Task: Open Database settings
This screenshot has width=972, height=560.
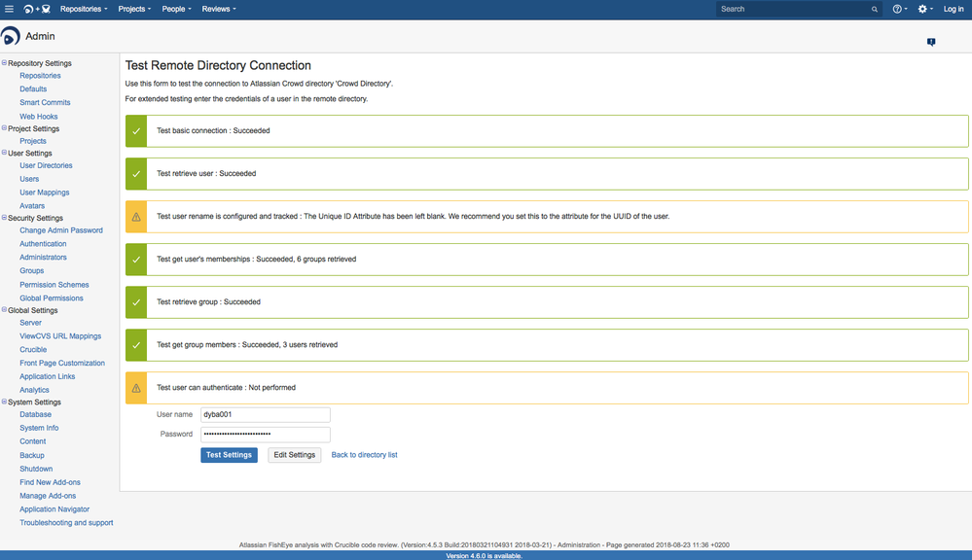Action: [x=35, y=414]
